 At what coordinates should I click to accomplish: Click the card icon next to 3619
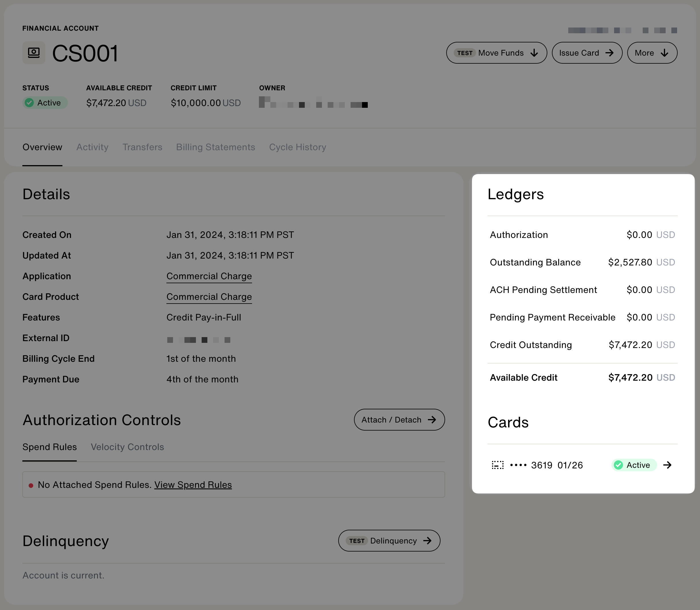pos(498,465)
